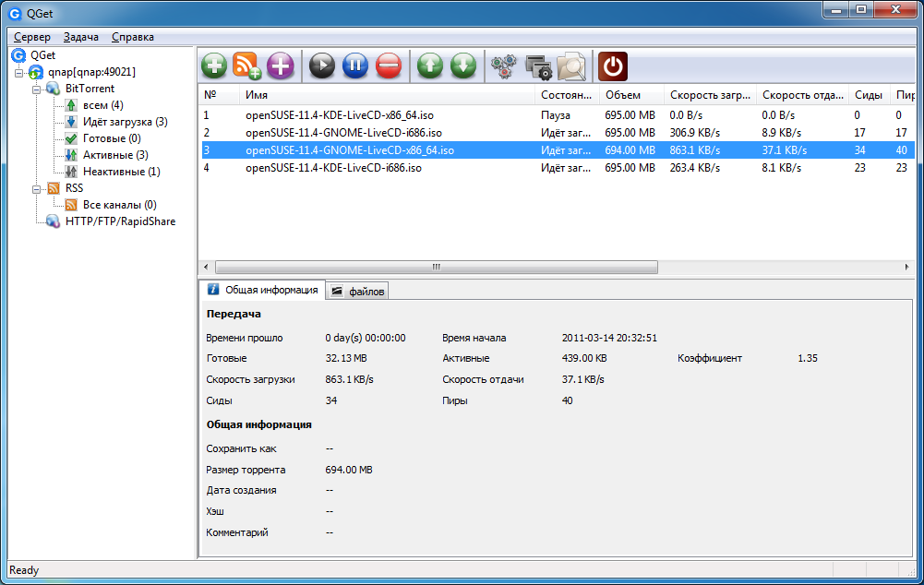Select the QGet root tree item

tap(42, 55)
